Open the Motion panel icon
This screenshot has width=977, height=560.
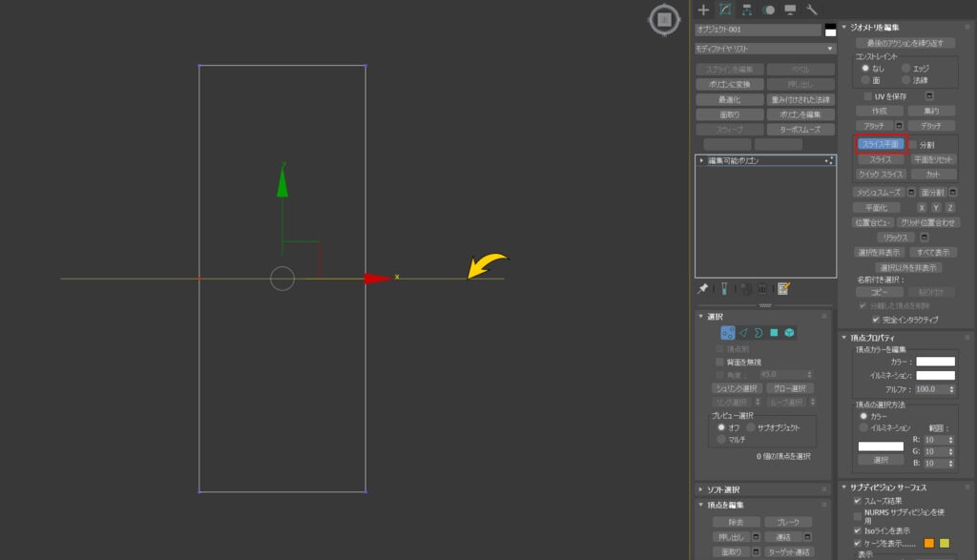768,10
